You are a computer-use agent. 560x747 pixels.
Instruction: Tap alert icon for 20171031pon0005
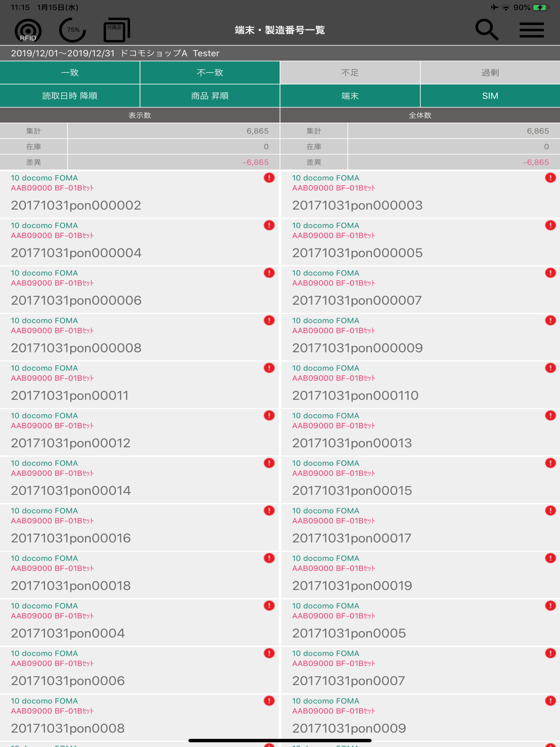pos(550,606)
